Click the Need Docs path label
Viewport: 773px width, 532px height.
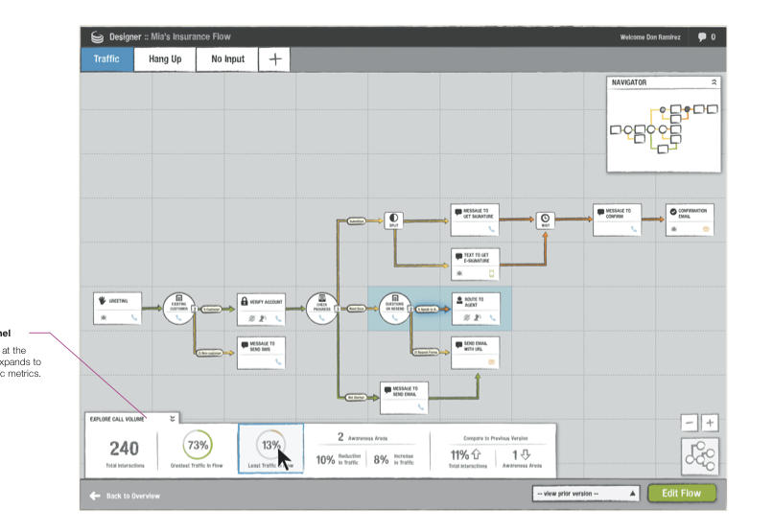pos(356,309)
